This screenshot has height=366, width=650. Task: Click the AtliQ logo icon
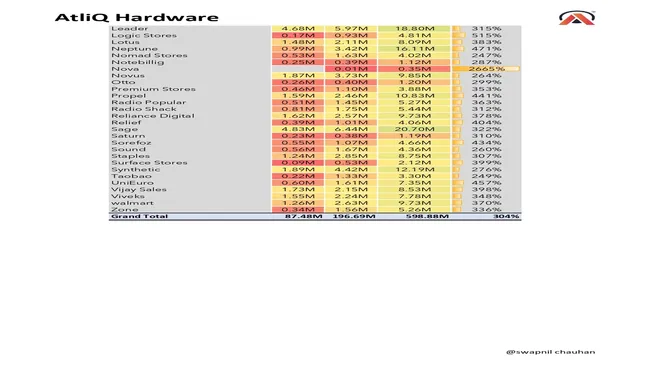pos(577,18)
